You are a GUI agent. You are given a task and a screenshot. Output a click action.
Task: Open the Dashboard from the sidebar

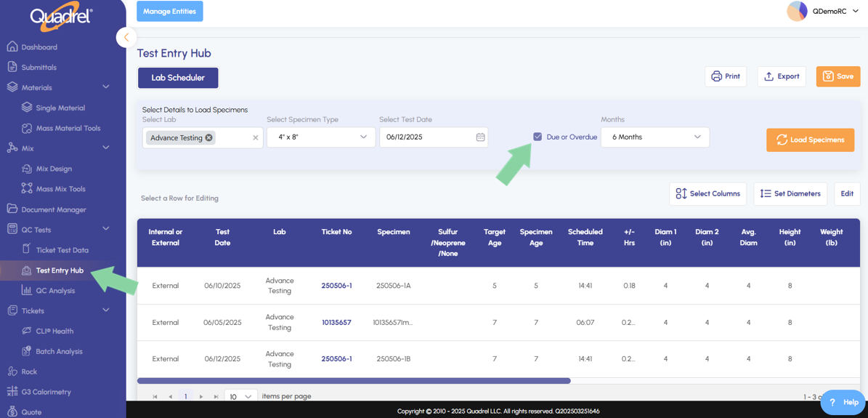(x=39, y=47)
